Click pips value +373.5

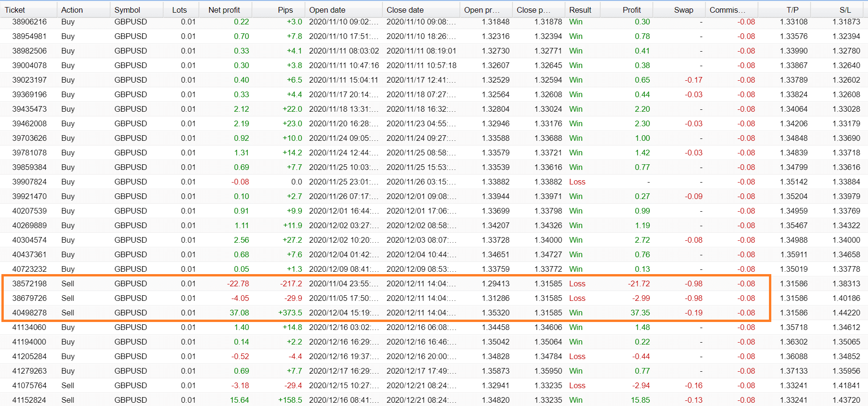click(290, 313)
